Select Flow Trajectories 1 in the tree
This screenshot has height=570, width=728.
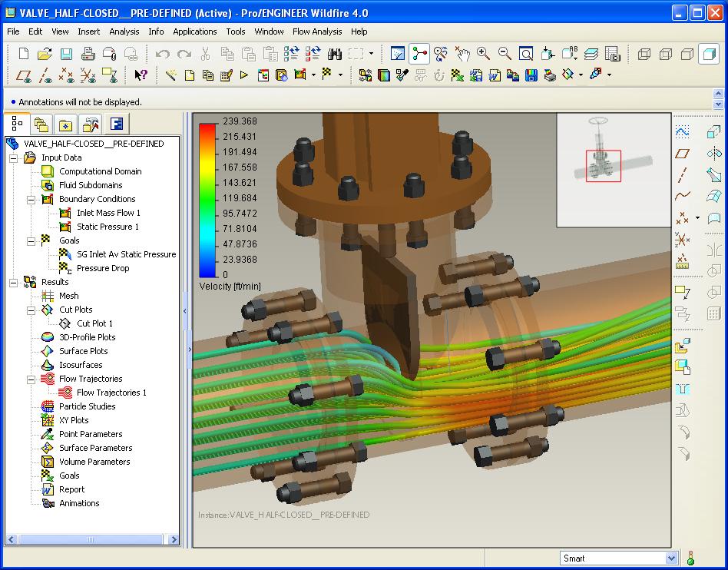(x=111, y=393)
